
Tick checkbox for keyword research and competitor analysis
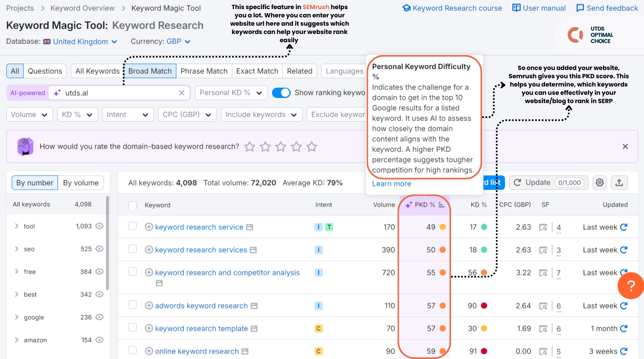pyautogui.click(x=132, y=272)
